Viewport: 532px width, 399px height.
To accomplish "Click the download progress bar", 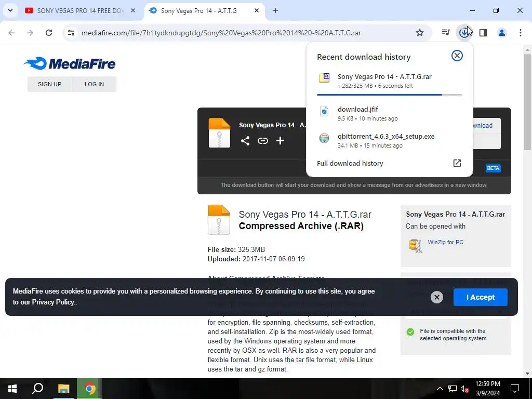I will pyautogui.click(x=389, y=95).
